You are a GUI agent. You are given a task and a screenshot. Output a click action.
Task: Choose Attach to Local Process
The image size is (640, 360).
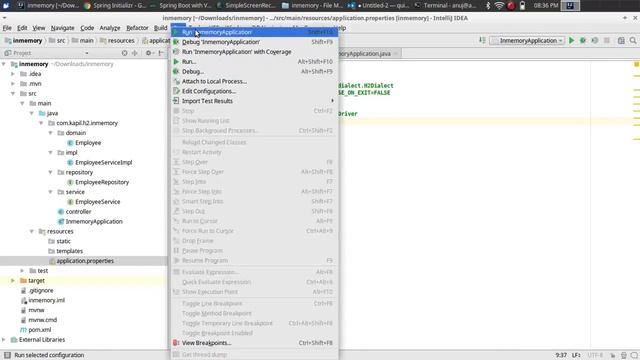click(x=254, y=81)
